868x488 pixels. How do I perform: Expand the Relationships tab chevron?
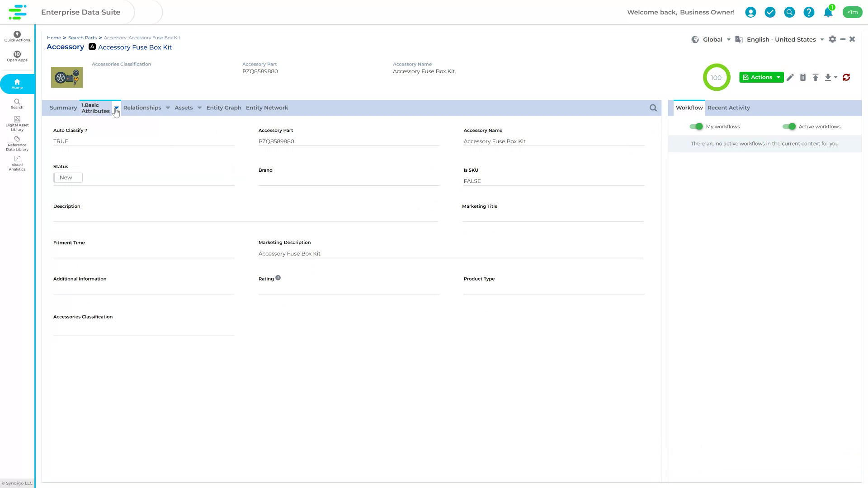(168, 108)
